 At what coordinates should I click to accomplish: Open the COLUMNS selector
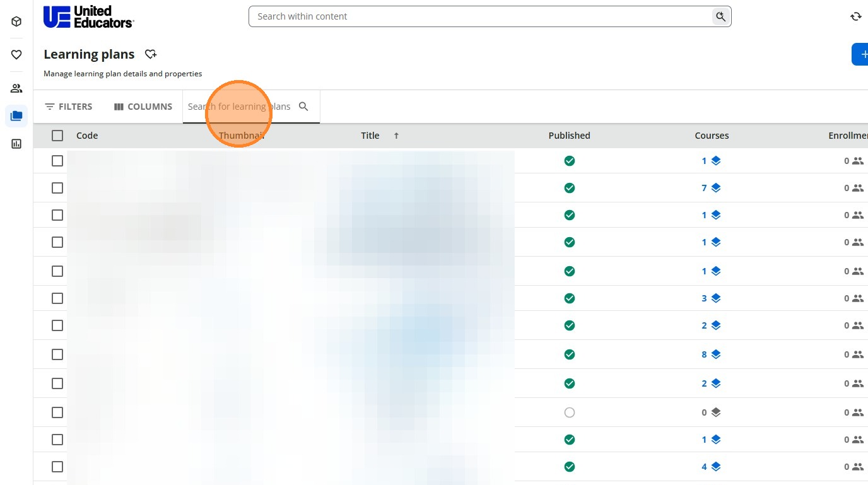143,107
